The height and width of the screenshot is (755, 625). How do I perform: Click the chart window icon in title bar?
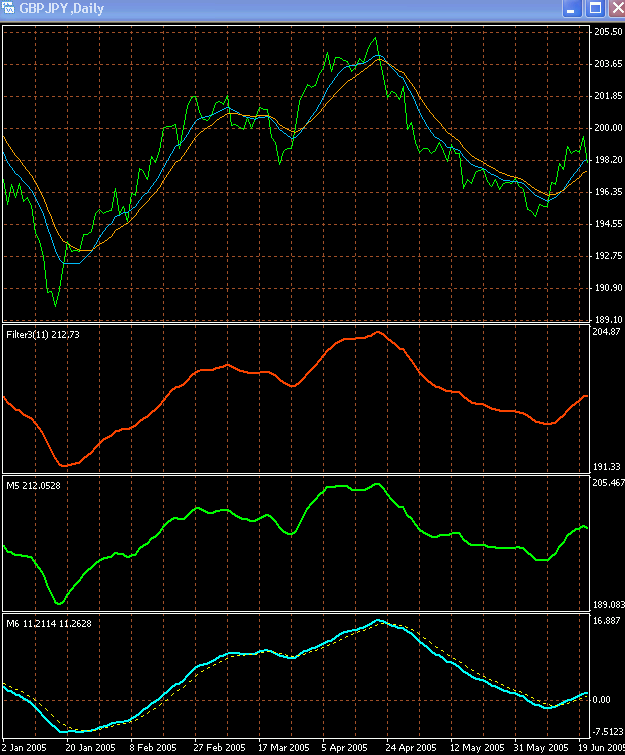coord(8,8)
